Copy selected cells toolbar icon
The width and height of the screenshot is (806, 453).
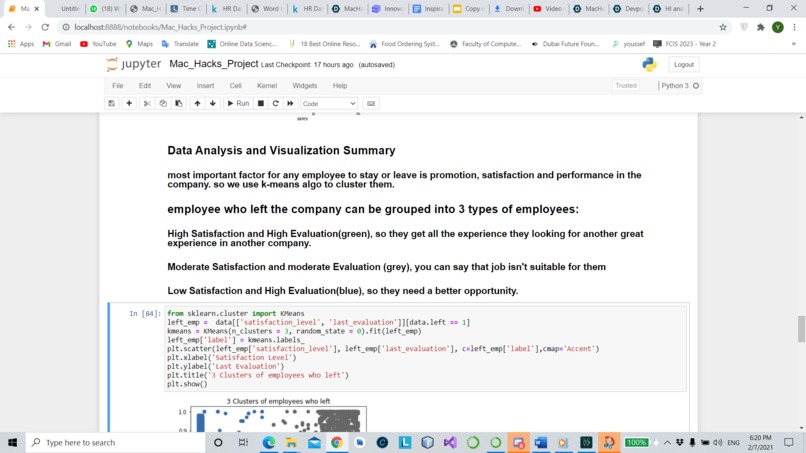click(163, 103)
